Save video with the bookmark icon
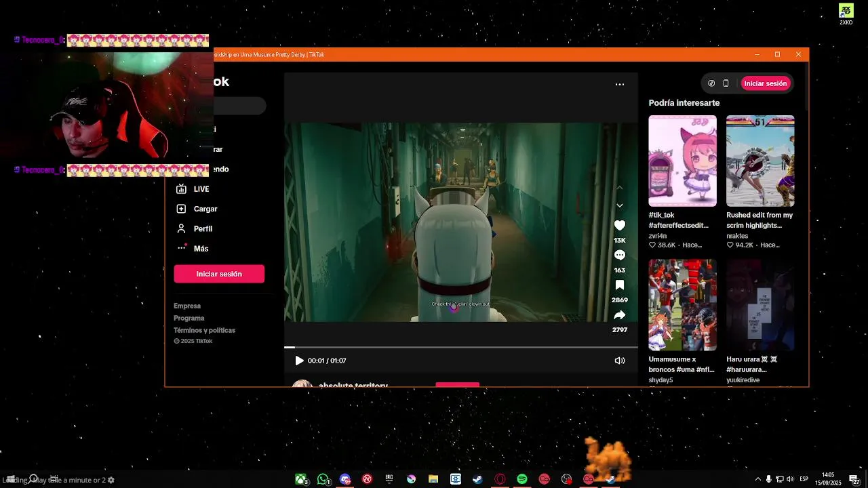868x488 pixels. coord(619,285)
